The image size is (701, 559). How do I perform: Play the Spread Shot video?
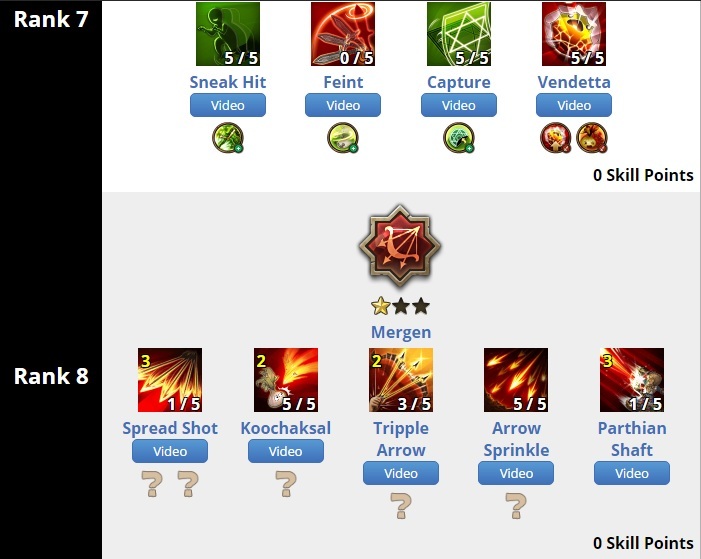[170, 451]
